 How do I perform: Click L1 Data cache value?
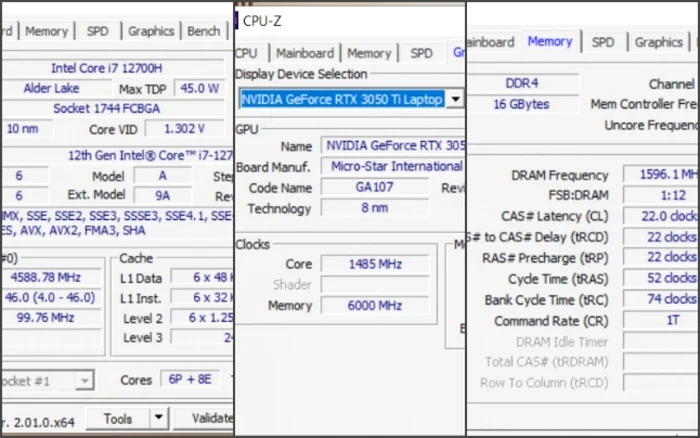[203, 277]
